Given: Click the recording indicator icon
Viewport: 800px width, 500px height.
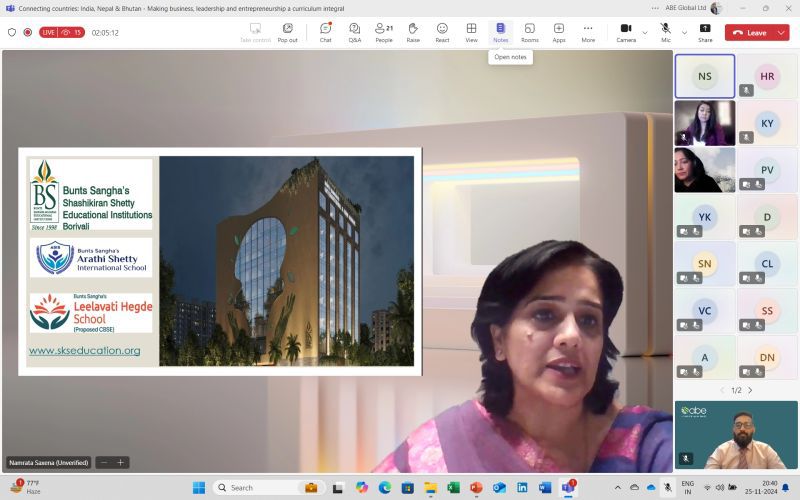Looking at the screenshot, I should click(x=28, y=32).
